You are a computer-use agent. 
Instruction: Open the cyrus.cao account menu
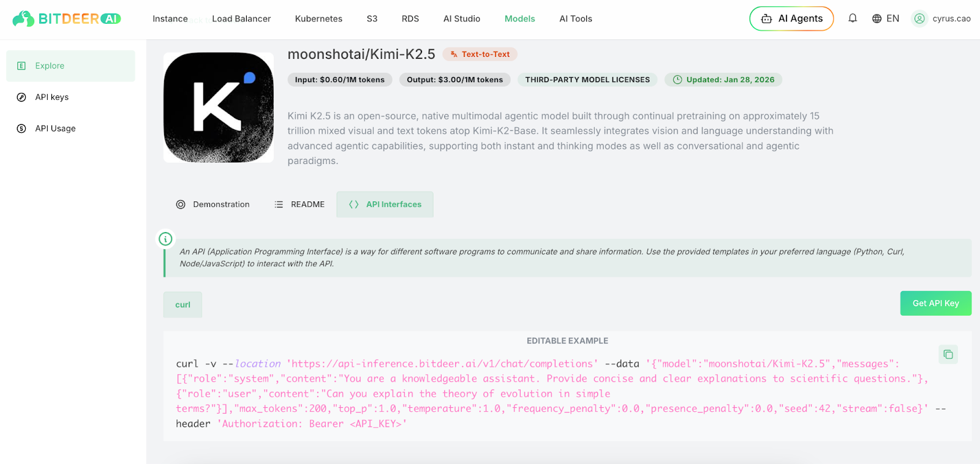click(951, 19)
